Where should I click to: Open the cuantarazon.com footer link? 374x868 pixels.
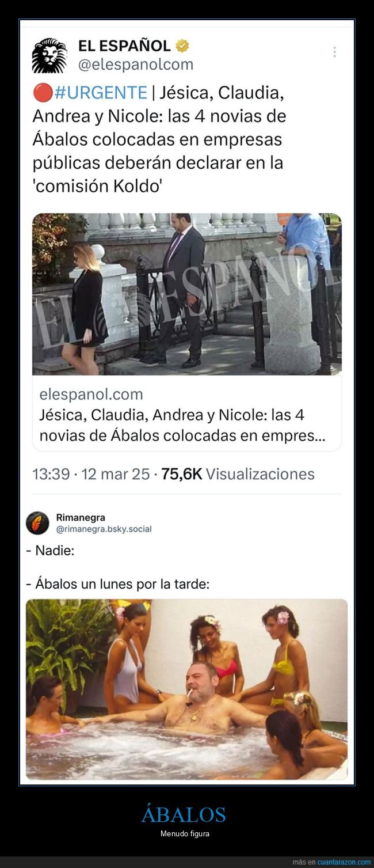pos(344,862)
